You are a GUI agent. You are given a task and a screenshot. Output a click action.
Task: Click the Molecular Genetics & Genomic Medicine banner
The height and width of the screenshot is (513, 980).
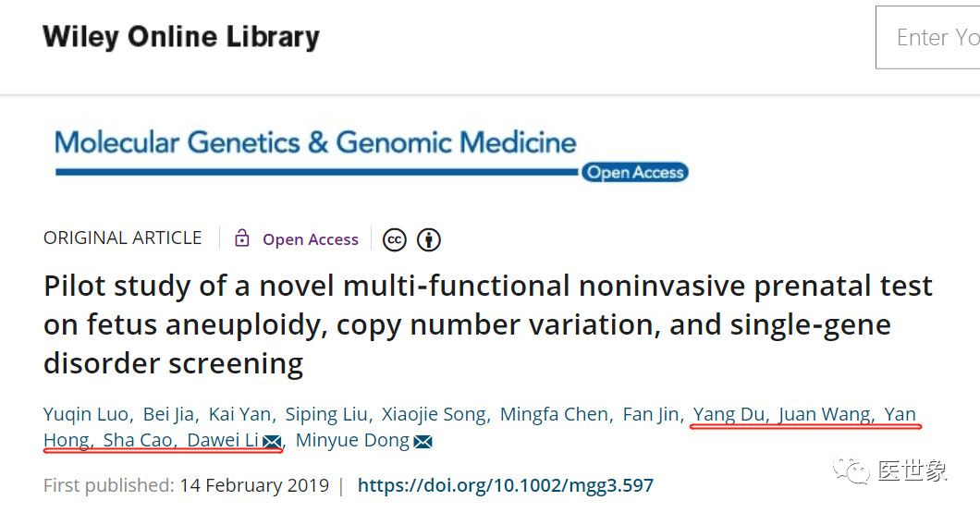coord(315,143)
